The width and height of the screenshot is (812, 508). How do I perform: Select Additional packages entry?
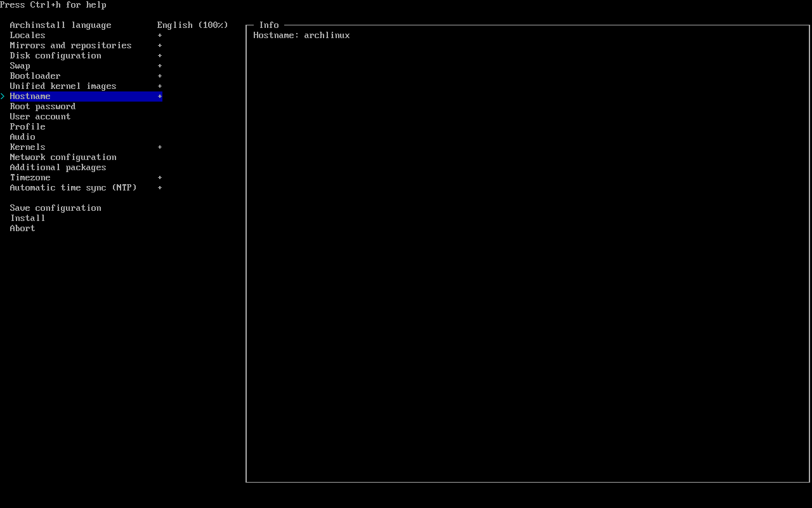(58, 168)
